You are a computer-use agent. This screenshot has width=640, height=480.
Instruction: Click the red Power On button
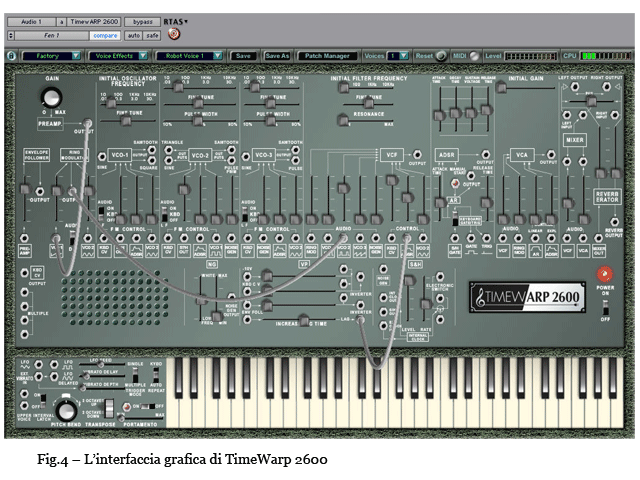tap(603, 273)
